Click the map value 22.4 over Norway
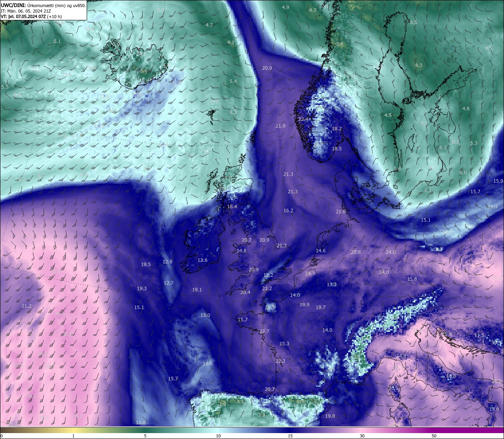This screenshot has height=439, width=504. click(303, 119)
